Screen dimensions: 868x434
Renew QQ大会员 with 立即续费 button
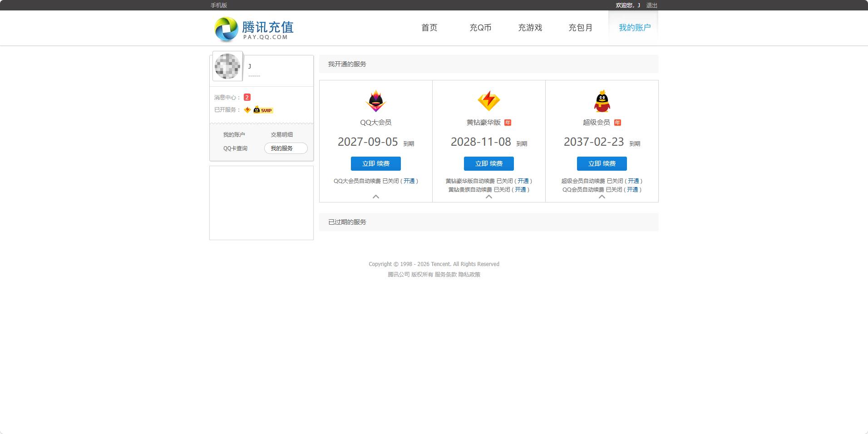pos(376,163)
